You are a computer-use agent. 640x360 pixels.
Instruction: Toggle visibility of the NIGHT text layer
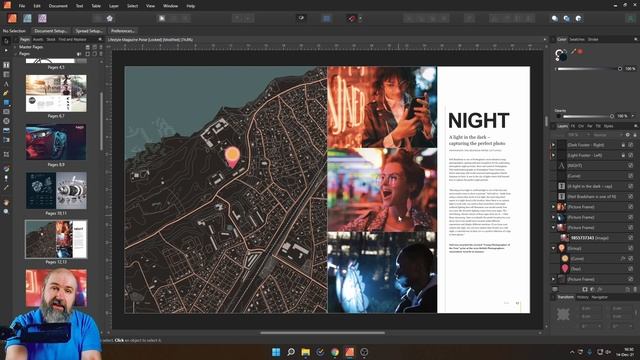(631, 165)
